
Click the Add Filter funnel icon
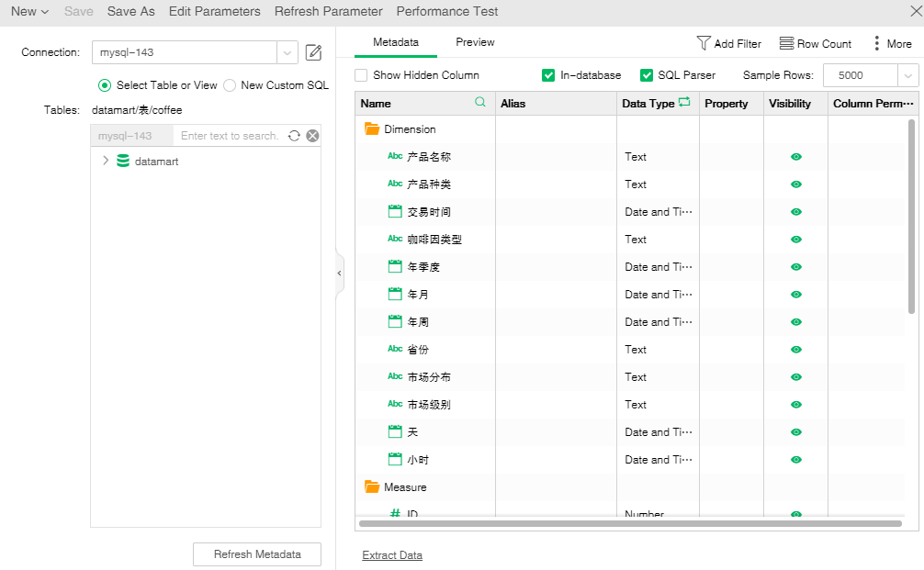pyautogui.click(x=704, y=43)
